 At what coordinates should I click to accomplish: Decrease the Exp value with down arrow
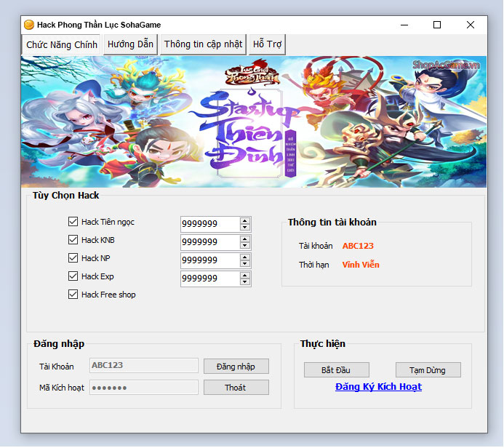(245, 282)
